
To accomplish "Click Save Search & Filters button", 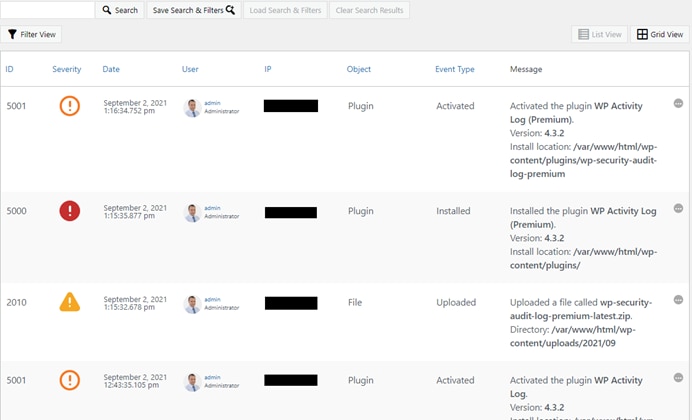I will point(193,10).
